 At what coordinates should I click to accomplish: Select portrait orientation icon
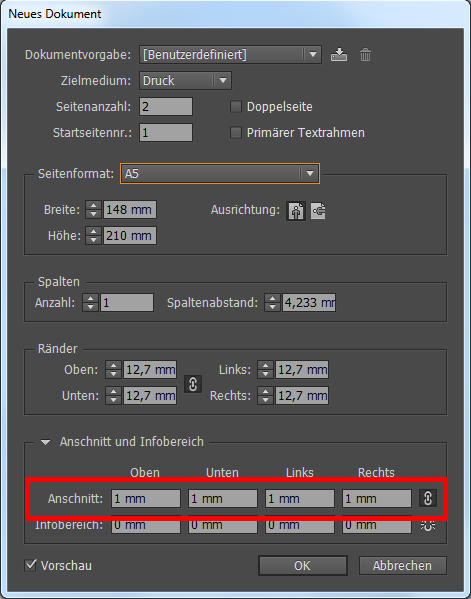[296, 211]
